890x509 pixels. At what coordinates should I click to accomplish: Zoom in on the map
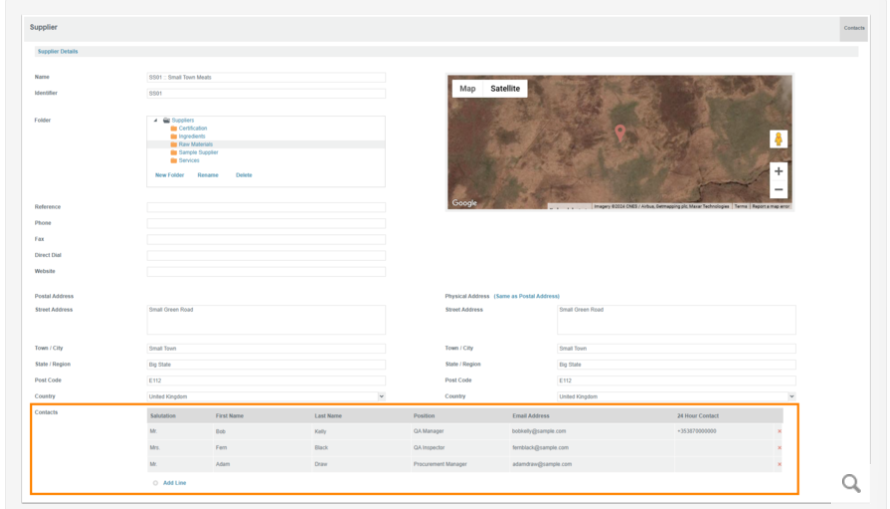pos(779,171)
